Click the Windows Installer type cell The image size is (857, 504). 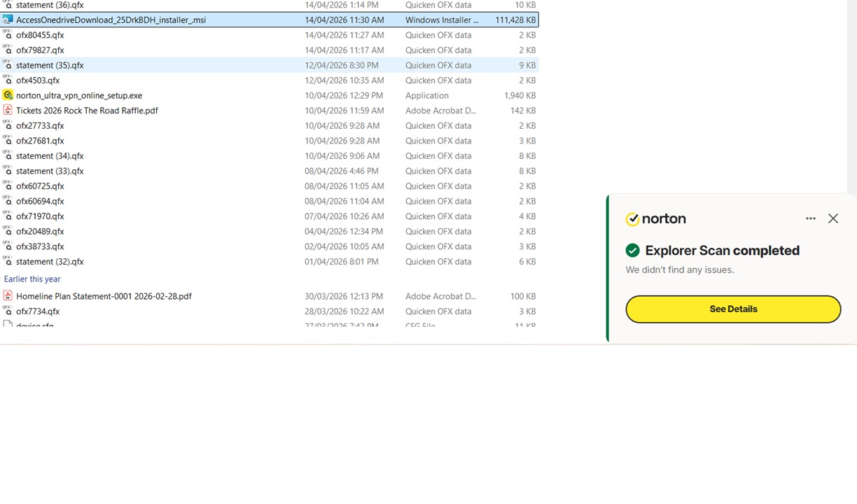[x=442, y=20]
